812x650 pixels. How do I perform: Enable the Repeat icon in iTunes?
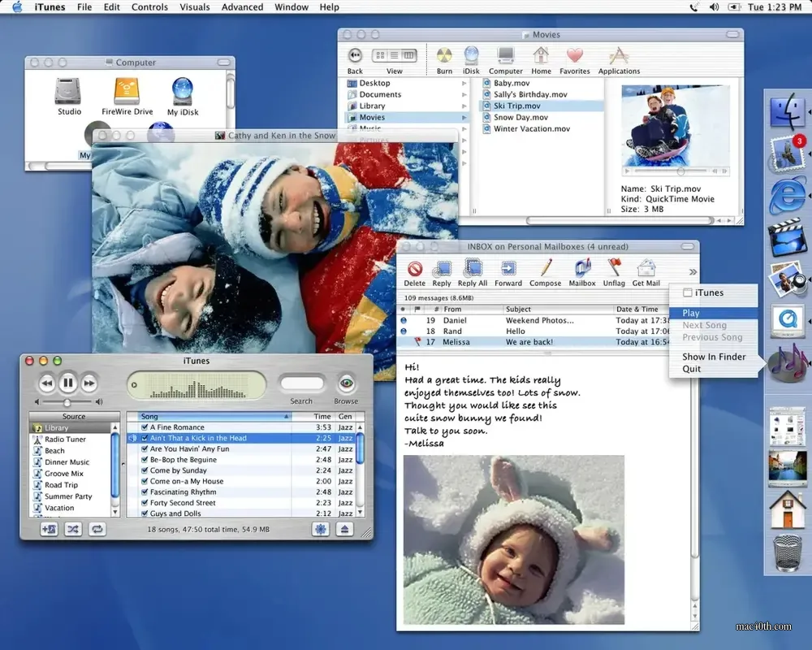(97, 528)
